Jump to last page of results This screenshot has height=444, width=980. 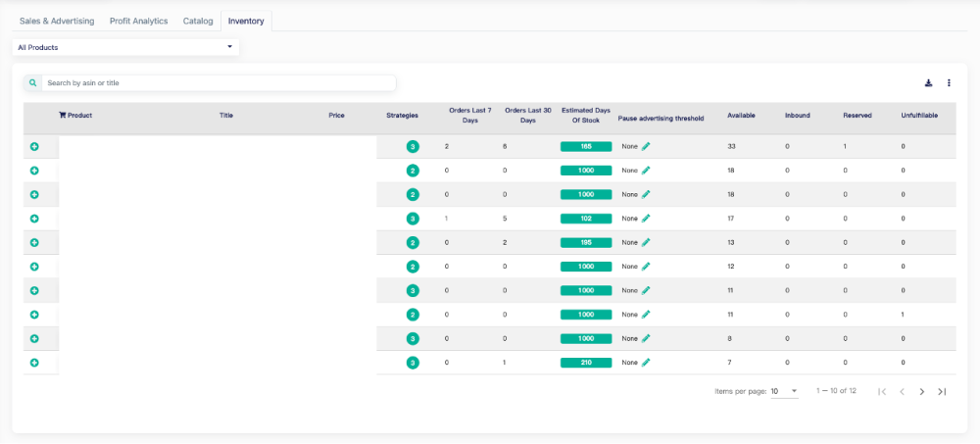(942, 391)
